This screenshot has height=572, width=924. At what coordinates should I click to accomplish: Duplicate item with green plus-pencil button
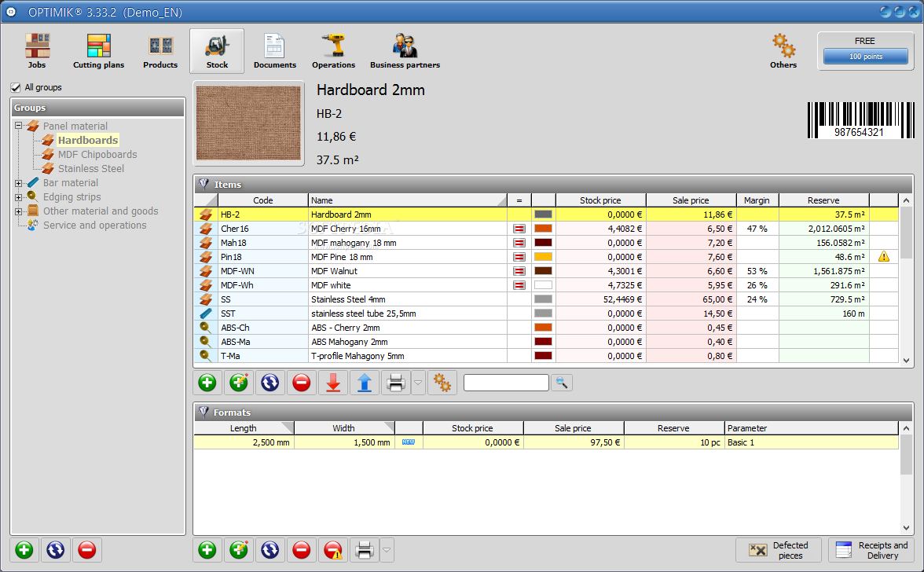tap(239, 383)
